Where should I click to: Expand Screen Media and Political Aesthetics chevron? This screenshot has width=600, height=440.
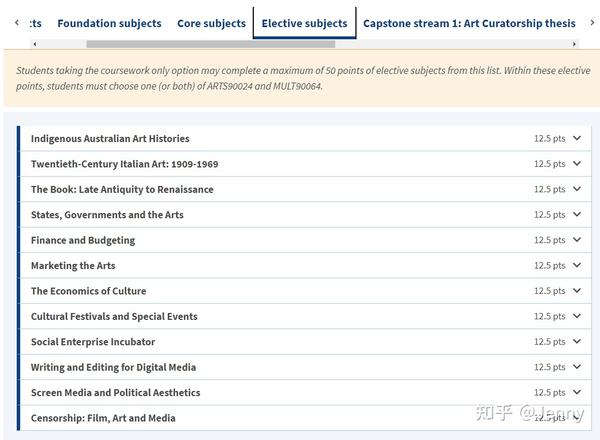577,392
